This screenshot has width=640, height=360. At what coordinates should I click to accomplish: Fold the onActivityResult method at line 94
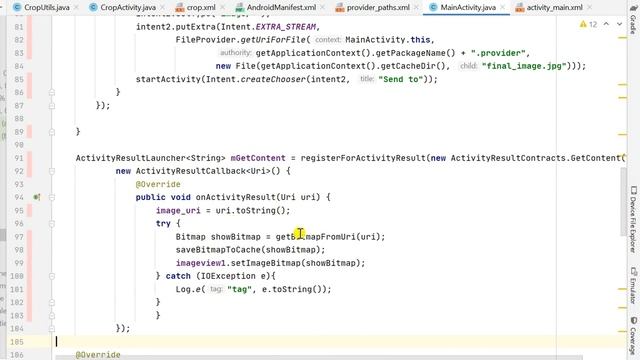52,197
